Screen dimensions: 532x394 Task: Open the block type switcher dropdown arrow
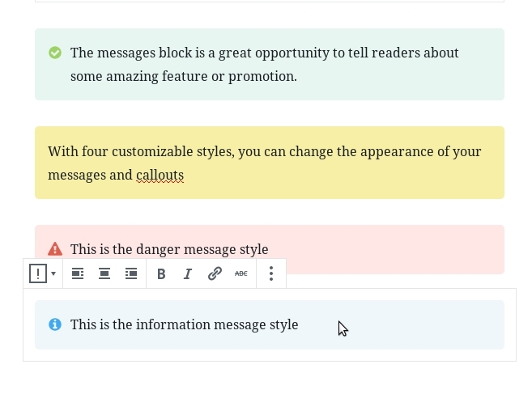(53, 273)
